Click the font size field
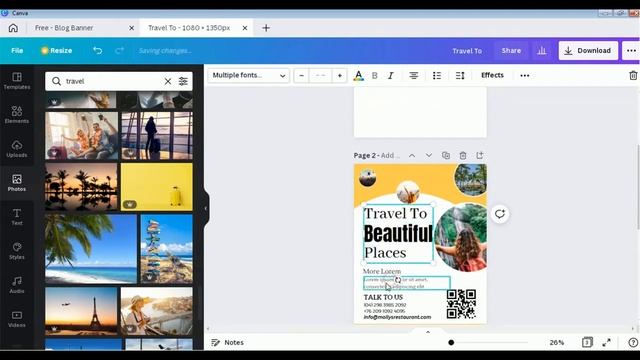Image resolution: width=640 pixels, height=360 pixels. coord(320,76)
